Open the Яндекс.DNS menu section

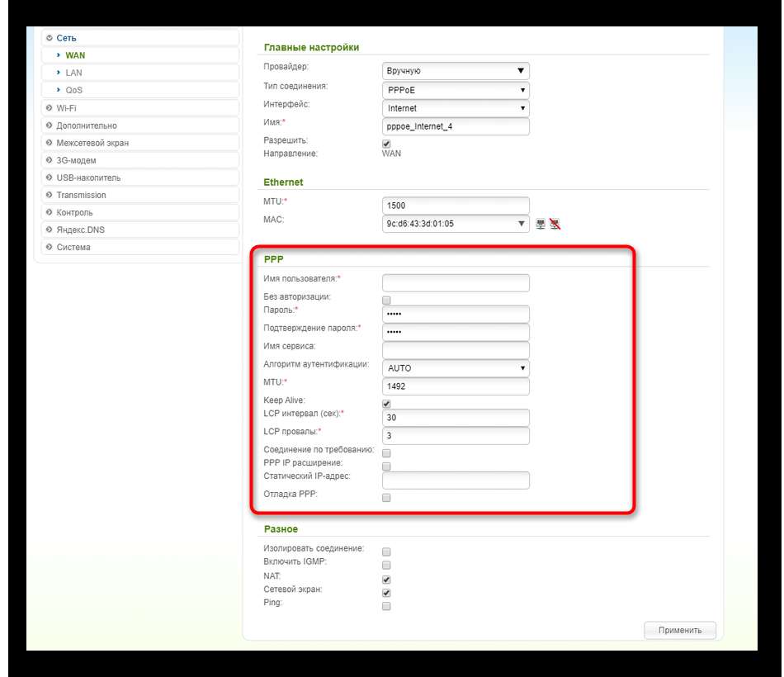[140, 230]
